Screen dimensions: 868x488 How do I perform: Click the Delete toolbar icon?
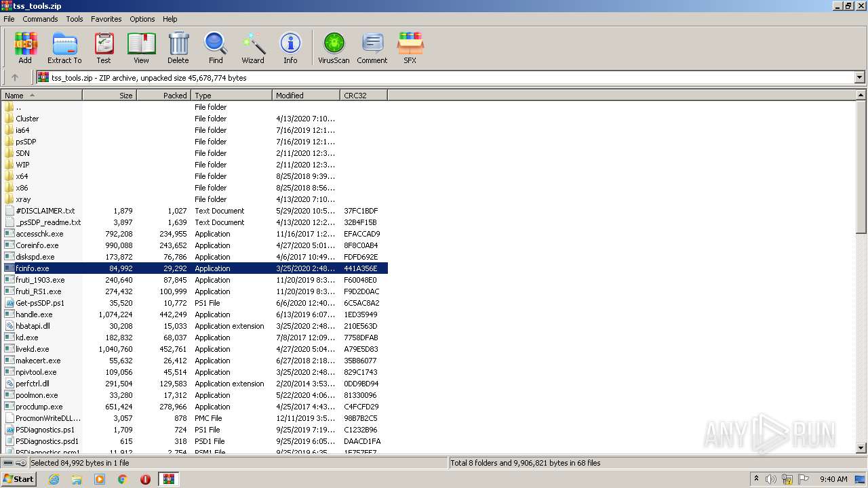[178, 48]
